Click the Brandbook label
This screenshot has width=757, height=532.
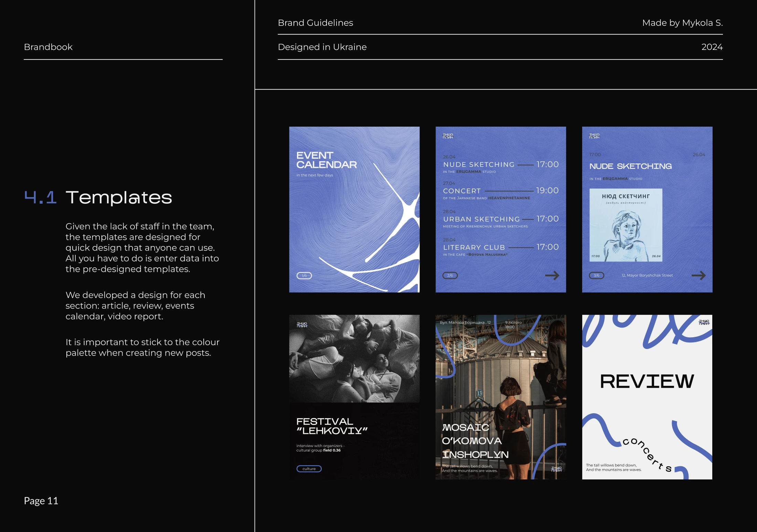click(x=48, y=47)
